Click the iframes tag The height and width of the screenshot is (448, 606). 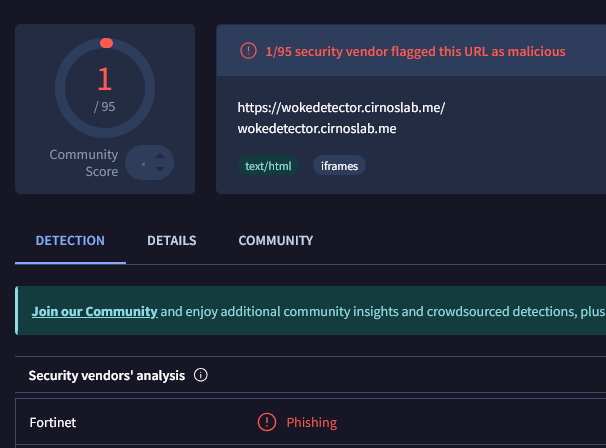pos(340,166)
